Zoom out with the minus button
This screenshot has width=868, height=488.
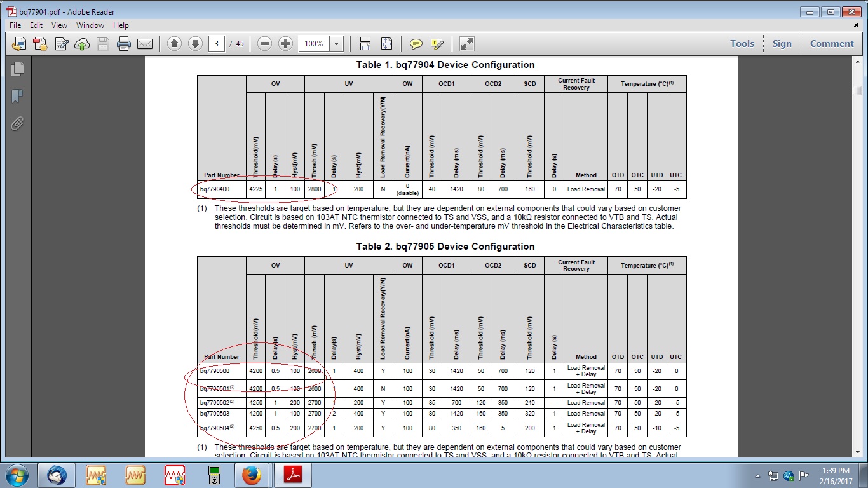coord(265,44)
